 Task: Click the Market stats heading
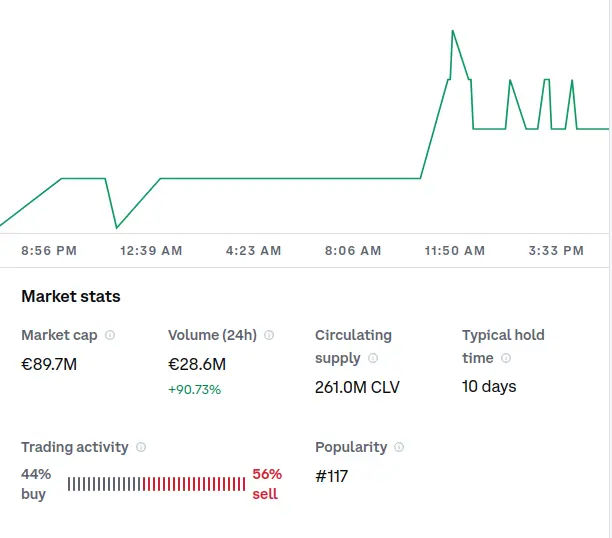[71, 296]
